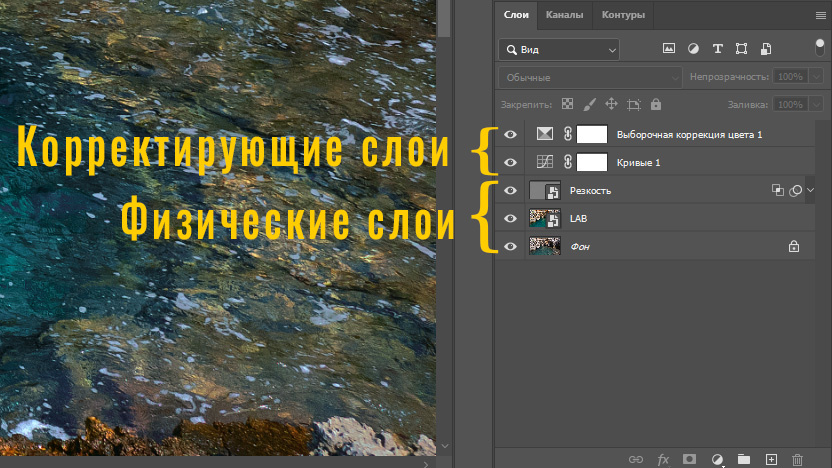Screen dimensions: 832x468
Task: Hide the Кривые 1 layer
Action: click(x=510, y=162)
